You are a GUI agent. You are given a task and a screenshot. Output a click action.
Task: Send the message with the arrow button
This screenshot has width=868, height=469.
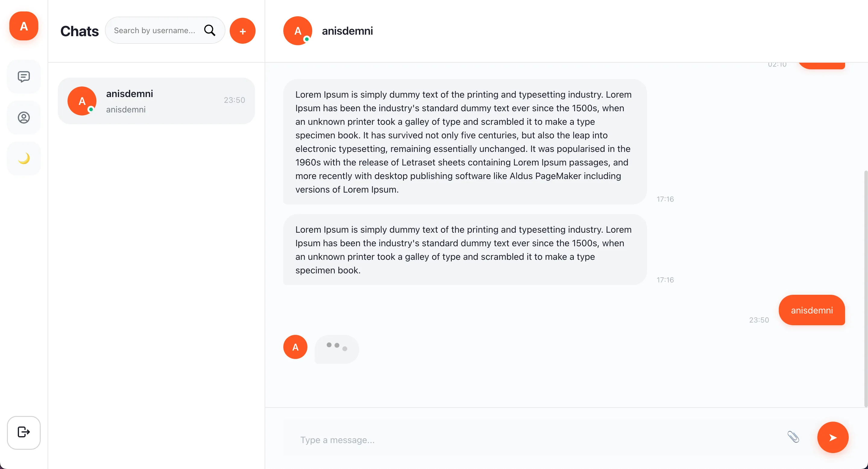[833, 437]
